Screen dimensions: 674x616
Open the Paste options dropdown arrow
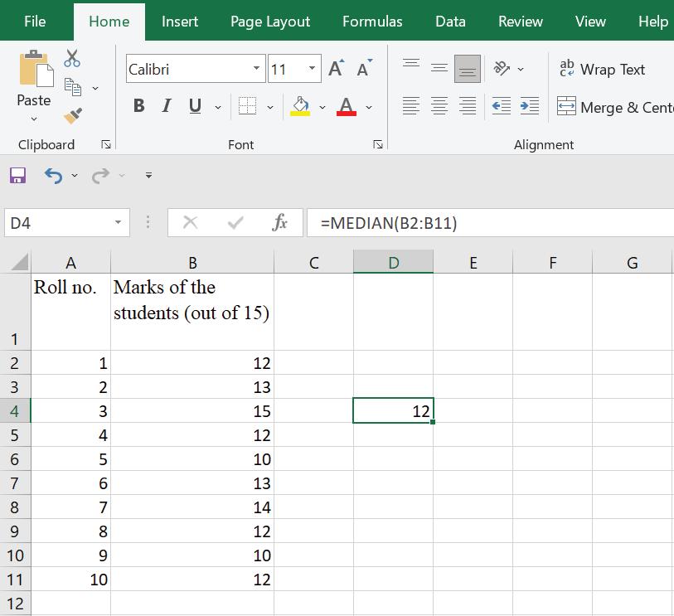(34, 119)
